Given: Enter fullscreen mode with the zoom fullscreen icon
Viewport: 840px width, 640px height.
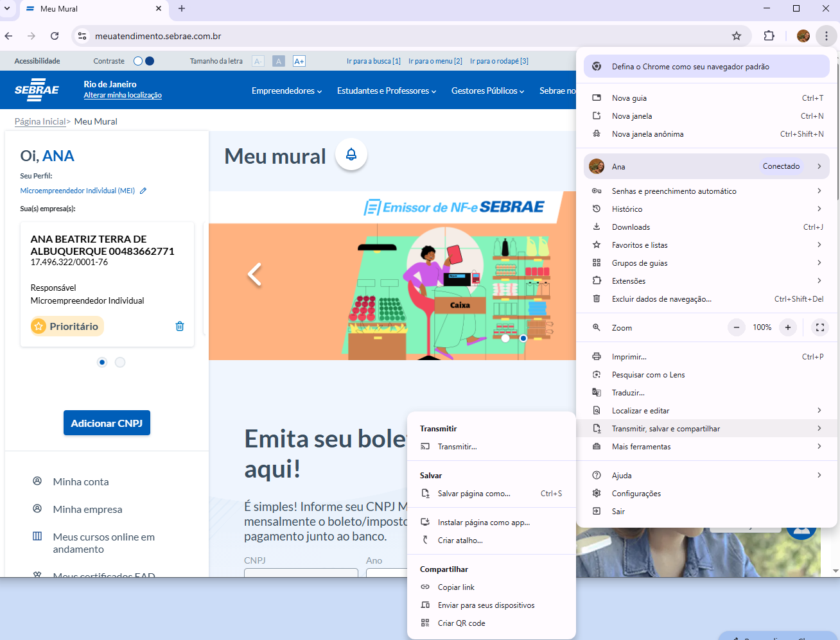Looking at the screenshot, I should pos(820,327).
